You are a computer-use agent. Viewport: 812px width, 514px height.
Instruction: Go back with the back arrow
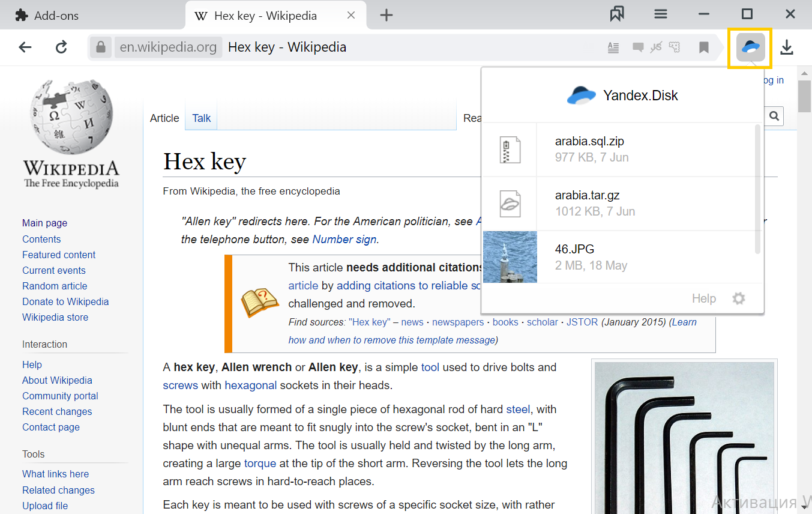pos(25,47)
